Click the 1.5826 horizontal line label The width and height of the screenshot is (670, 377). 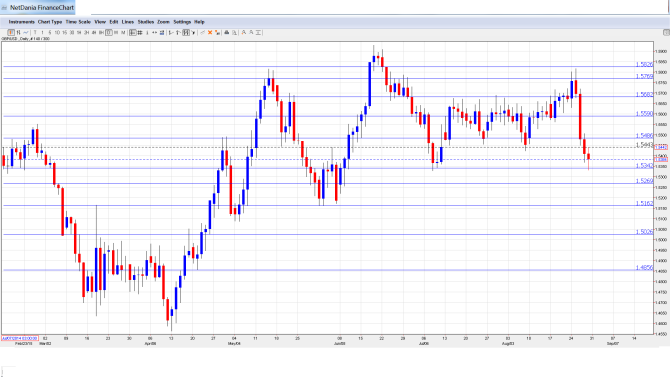coord(644,65)
